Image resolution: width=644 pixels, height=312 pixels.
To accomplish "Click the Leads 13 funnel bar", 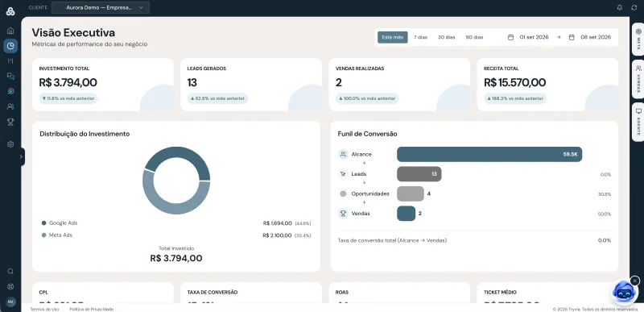I will pos(419,174).
